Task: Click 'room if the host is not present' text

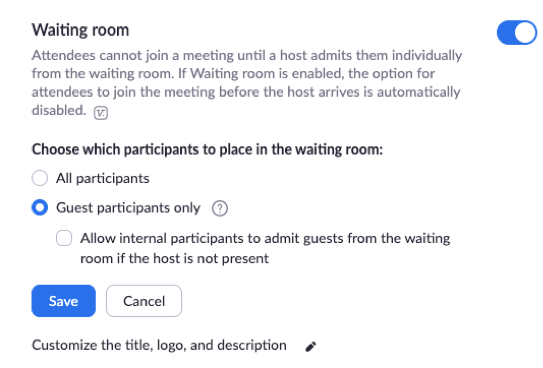Action: (175, 258)
